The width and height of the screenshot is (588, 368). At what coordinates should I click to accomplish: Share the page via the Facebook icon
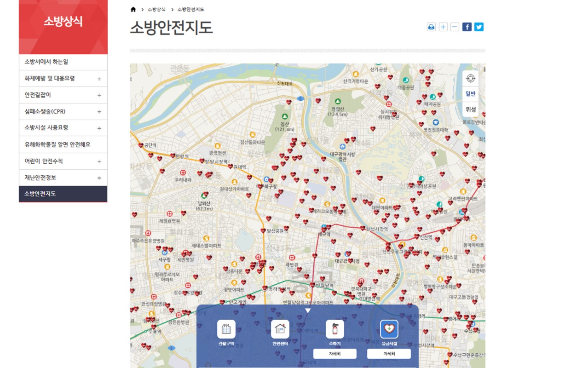tap(467, 27)
